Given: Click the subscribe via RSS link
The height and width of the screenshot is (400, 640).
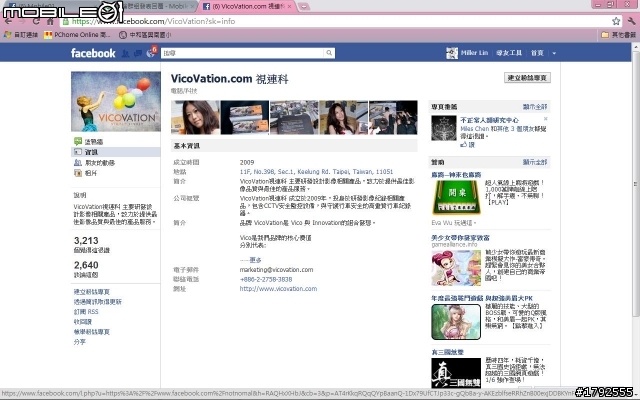Looking at the screenshot, I should pyautogui.click(x=86, y=311).
